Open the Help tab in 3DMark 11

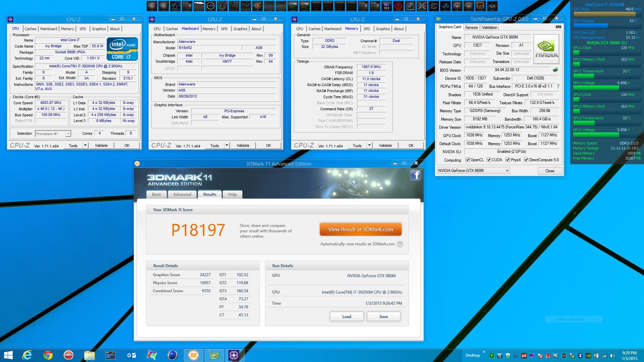[x=232, y=194]
